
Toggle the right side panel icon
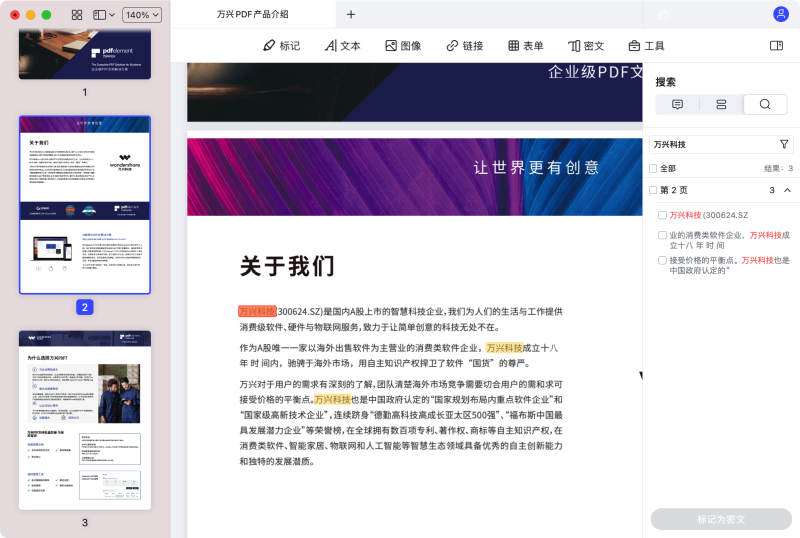tap(776, 46)
